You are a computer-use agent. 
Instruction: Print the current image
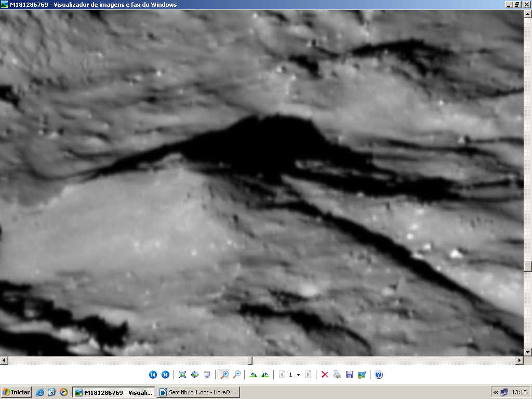tap(337, 375)
